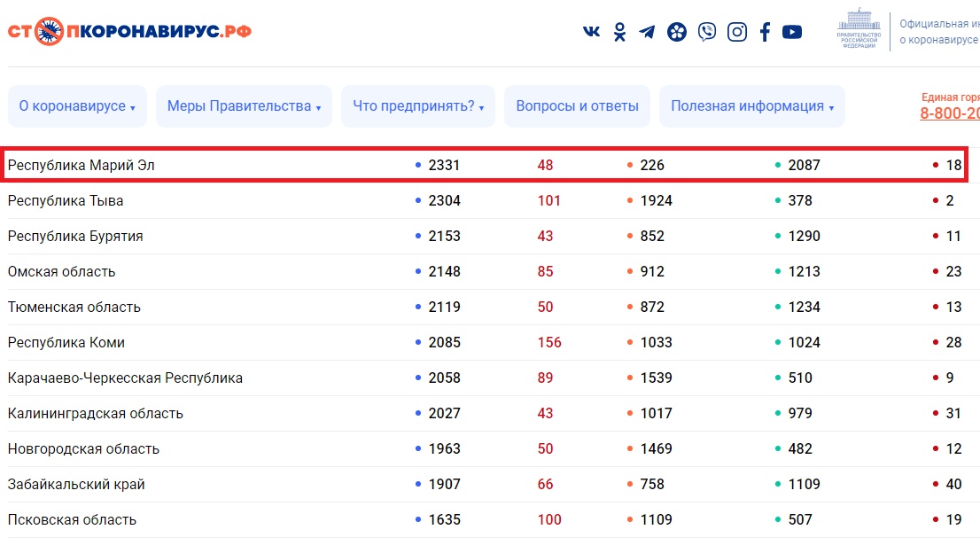Screen dimensions: 980x553
Task: Open the YouTube channel icon
Action: 793,31
